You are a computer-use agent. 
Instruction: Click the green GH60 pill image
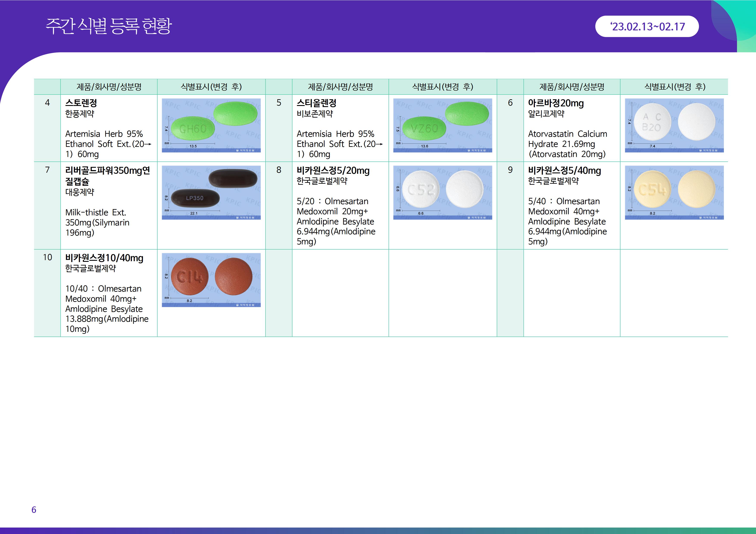click(x=211, y=125)
